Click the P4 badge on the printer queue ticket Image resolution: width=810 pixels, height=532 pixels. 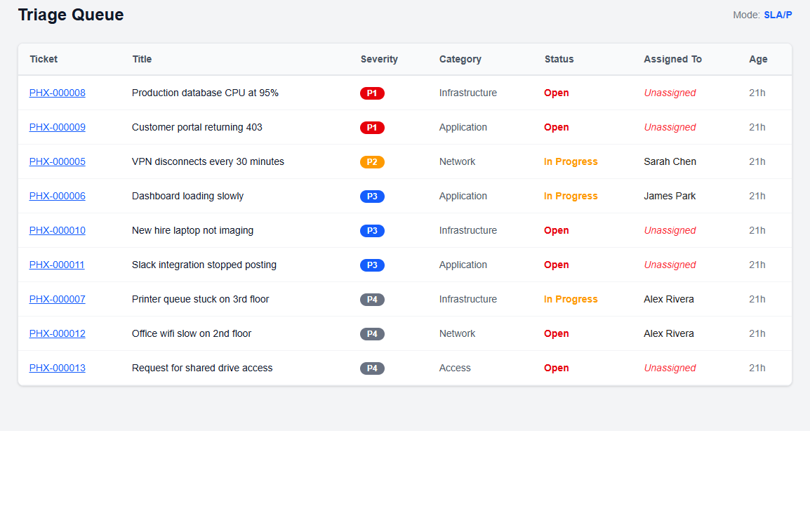372,299
